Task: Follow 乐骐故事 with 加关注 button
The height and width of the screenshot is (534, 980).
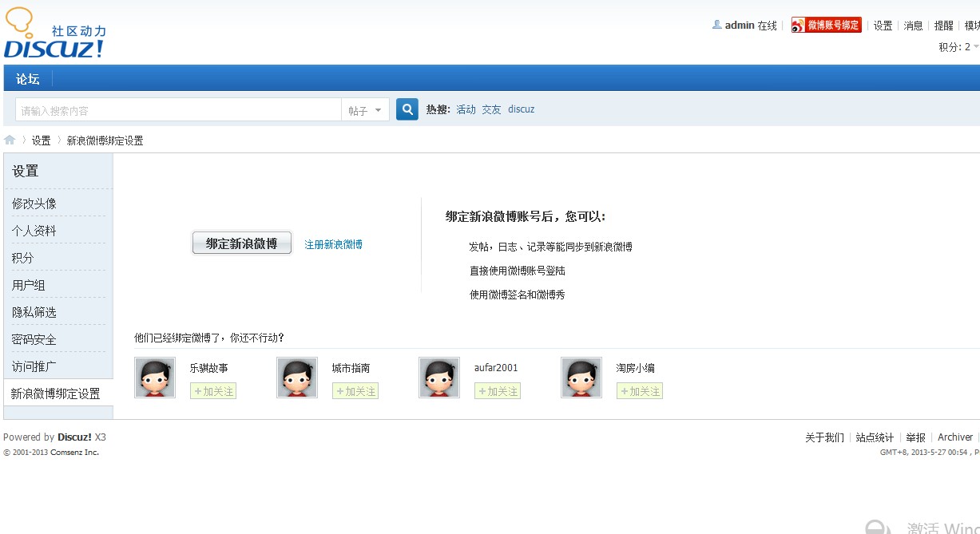Action: pos(213,391)
